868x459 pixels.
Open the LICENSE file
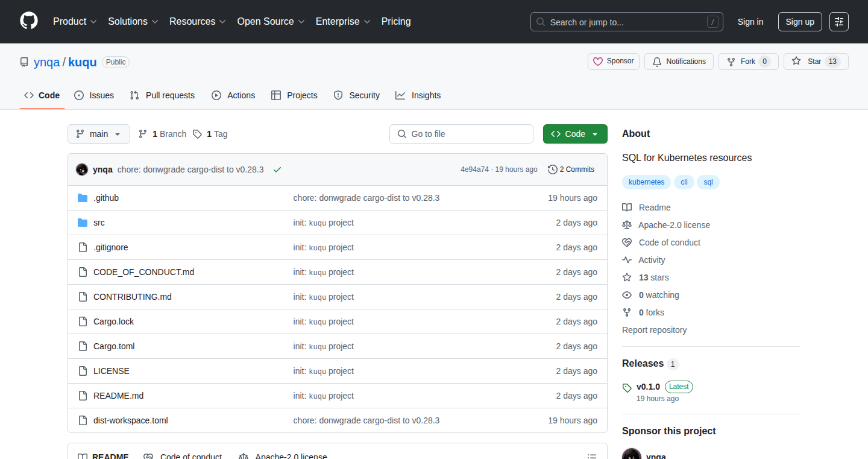[x=112, y=371]
